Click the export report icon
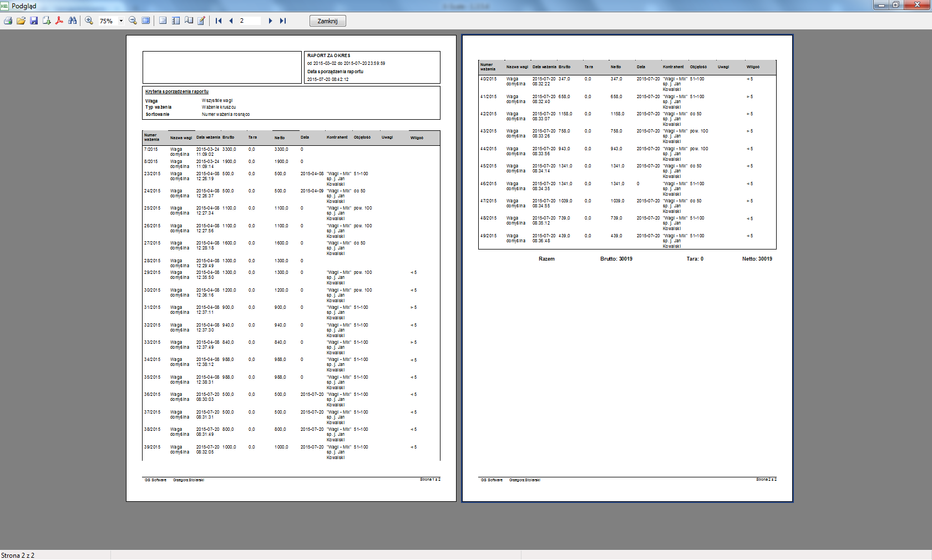The height and width of the screenshot is (560, 932). pos(47,21)
